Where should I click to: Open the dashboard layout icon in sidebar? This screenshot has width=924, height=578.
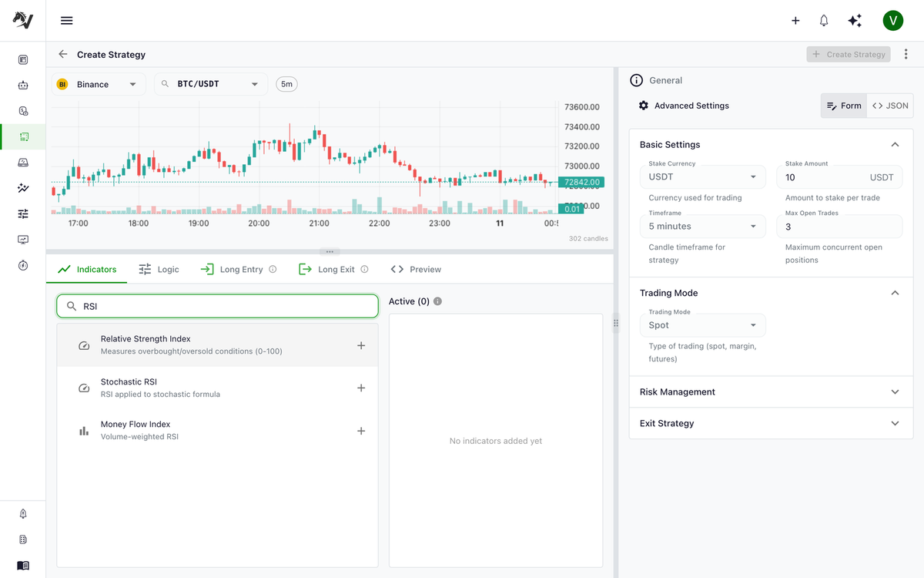click(23, 59)
